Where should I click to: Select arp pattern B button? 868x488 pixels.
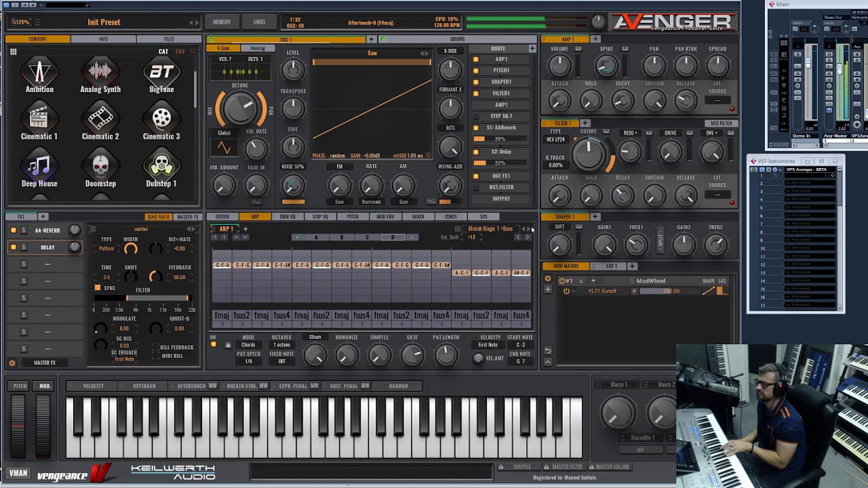pos(341,237)
